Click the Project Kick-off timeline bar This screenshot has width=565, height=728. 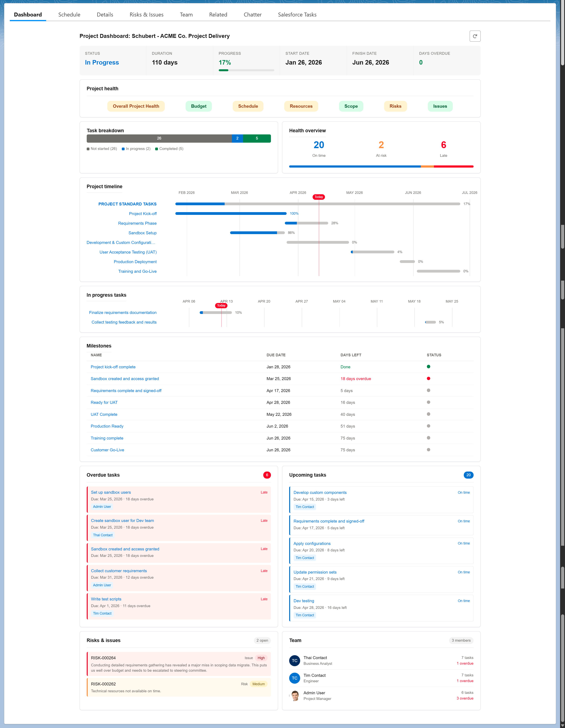coord(231,213)
